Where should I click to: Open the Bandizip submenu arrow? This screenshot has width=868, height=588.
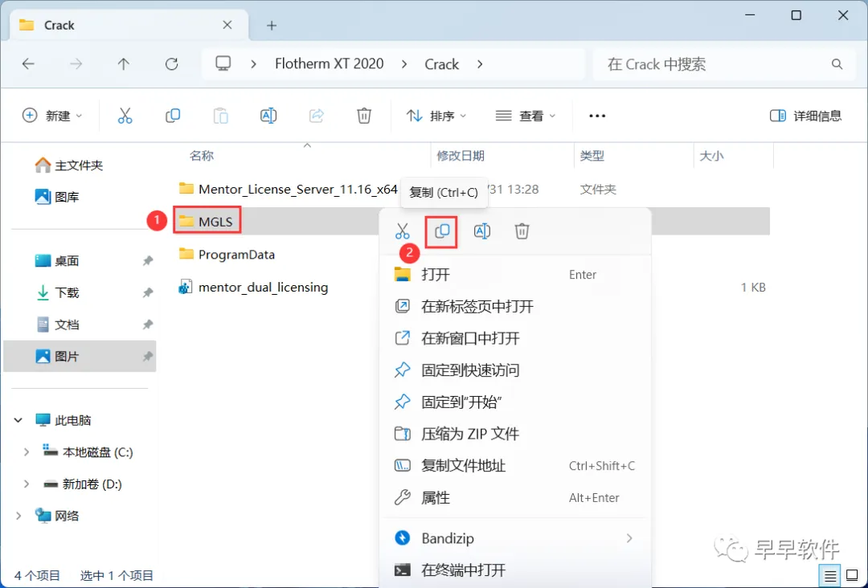pos(628,537)
